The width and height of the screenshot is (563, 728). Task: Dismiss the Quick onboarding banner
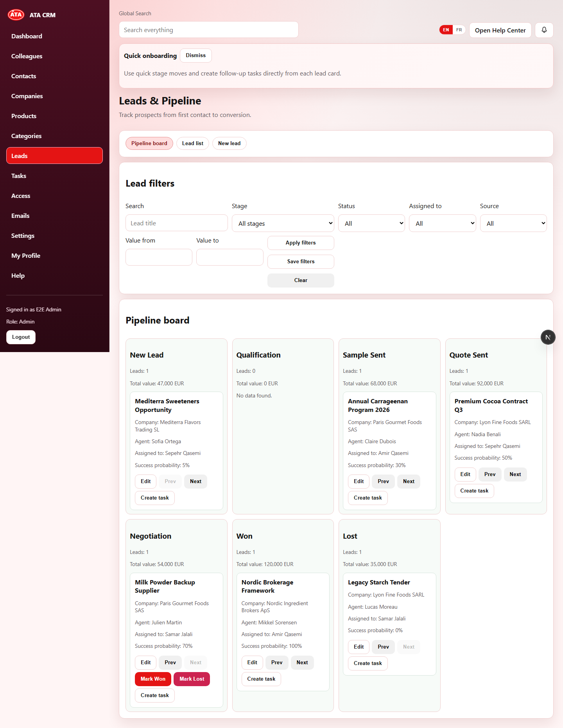[195, 56]
